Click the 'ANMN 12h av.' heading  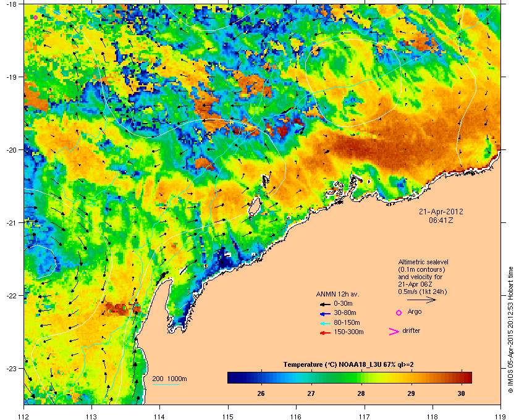(x=337, y=294)
